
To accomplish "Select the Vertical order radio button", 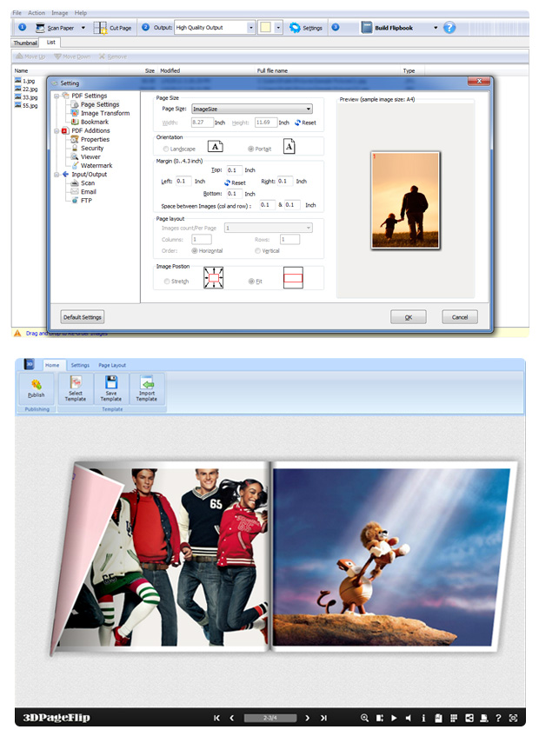I will (257, 251).
